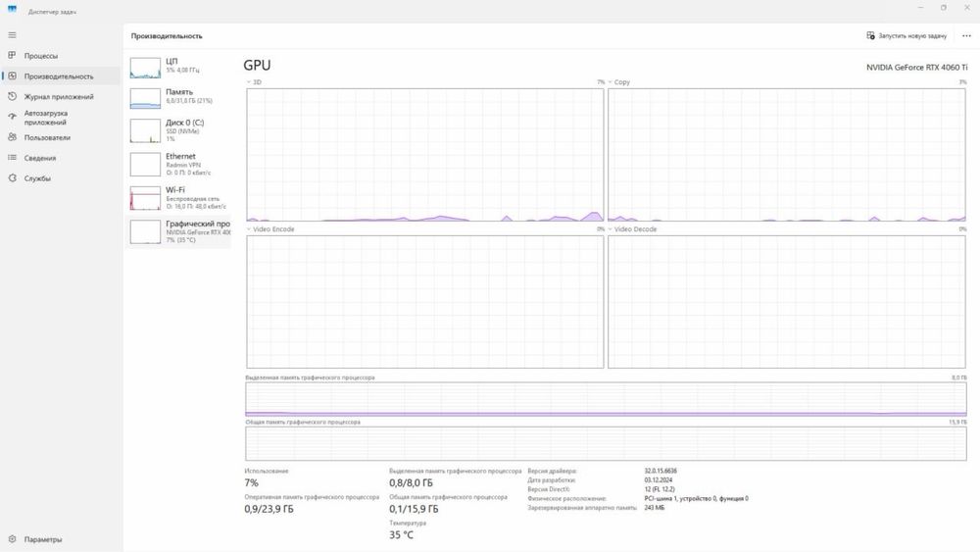
Task: Click the Автозагрузка приложений icon
Action: [12, 117]
